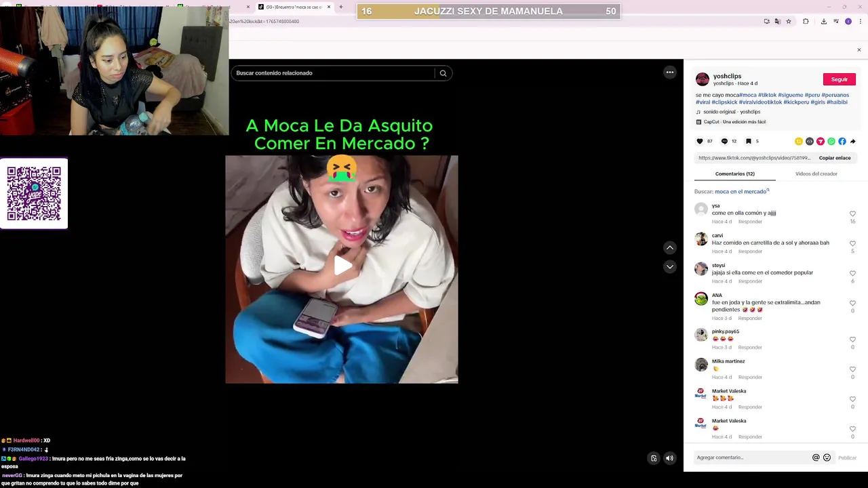Viewport: 868px width, 488px height.
Task: Click the yoshclips username heading
Action: tap(727, 77)
